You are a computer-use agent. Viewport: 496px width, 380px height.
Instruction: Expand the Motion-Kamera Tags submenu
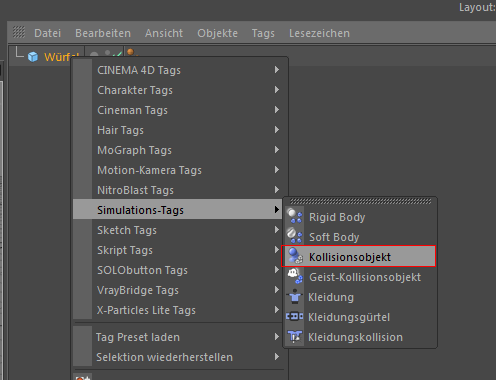click(x=178, y=170)
